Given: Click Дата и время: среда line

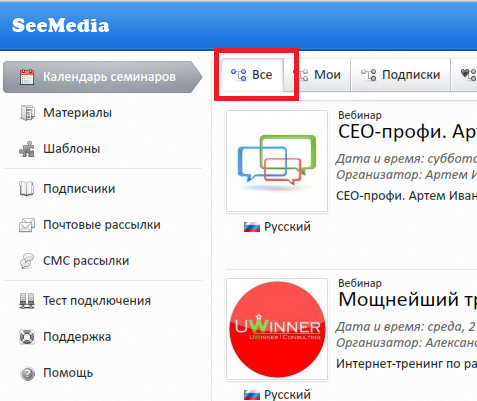Looking at the screenshot, I should tap(406, 327).
